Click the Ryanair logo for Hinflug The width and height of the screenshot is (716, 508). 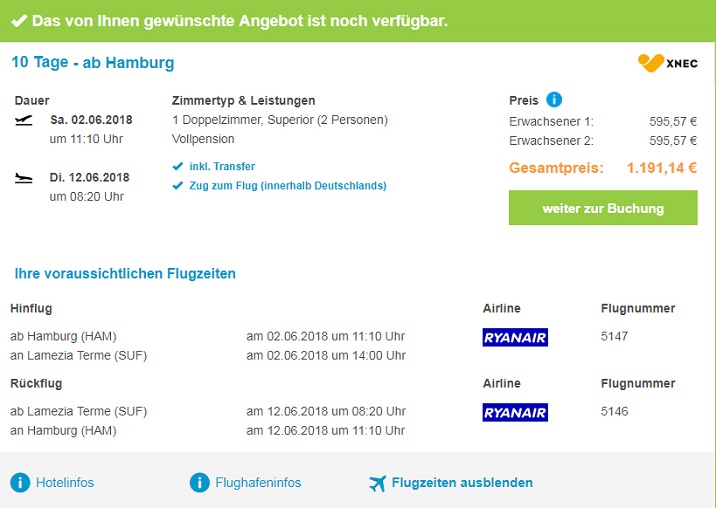515,337
